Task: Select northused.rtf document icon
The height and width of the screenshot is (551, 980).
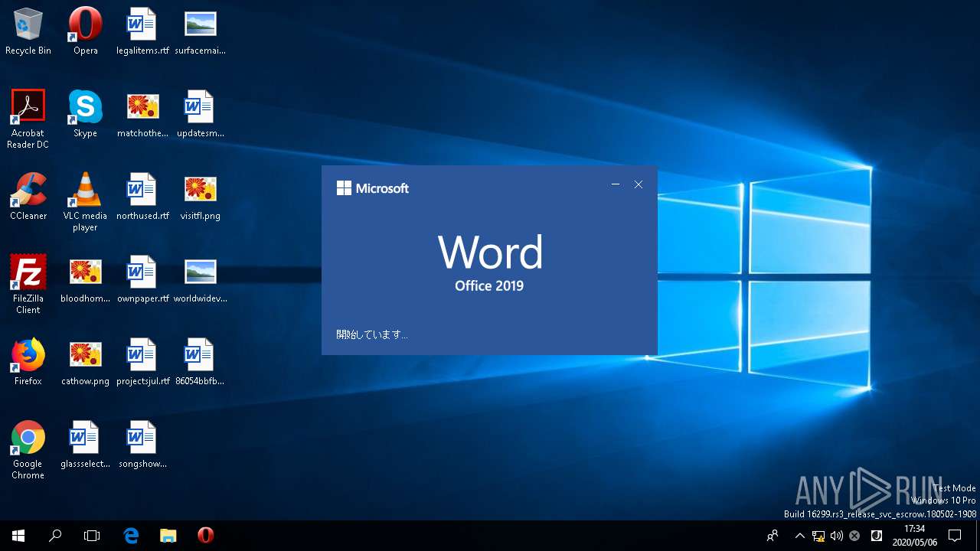Action: pyautogui.click(x=142, y=196)
